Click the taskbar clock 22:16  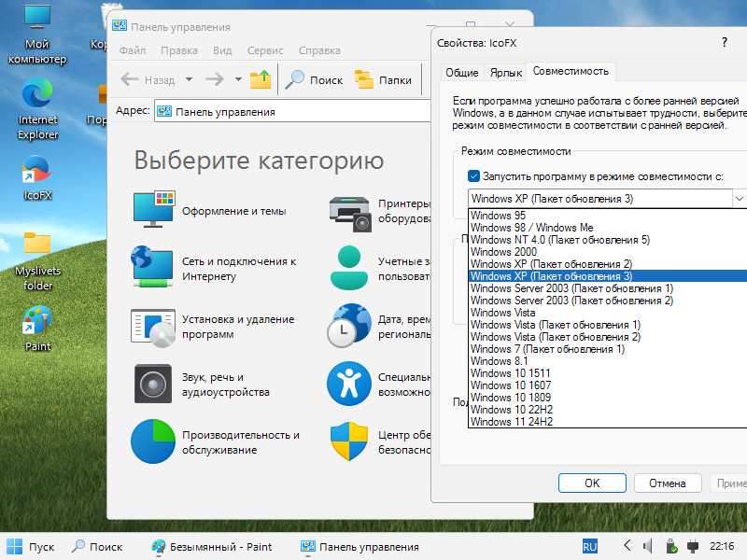pyautogui.click(x=722, y=546)
